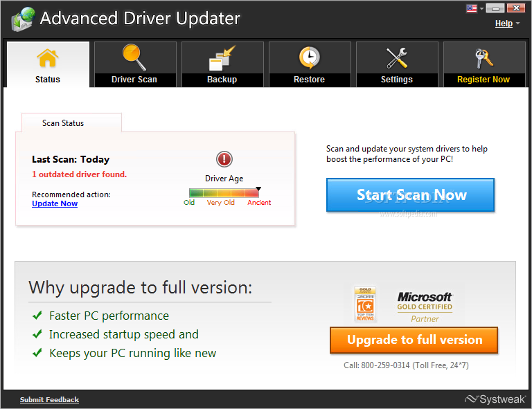Click the Backup folders icon

222,58
